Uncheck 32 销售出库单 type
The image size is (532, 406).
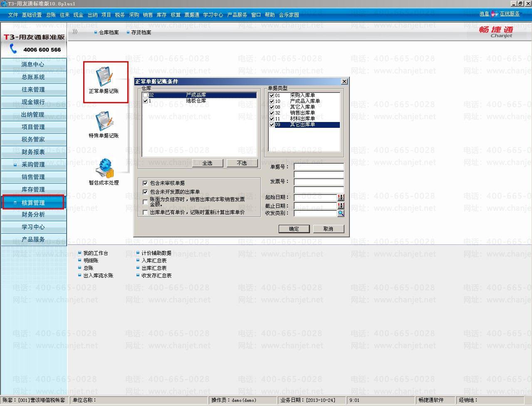(272, 113)
